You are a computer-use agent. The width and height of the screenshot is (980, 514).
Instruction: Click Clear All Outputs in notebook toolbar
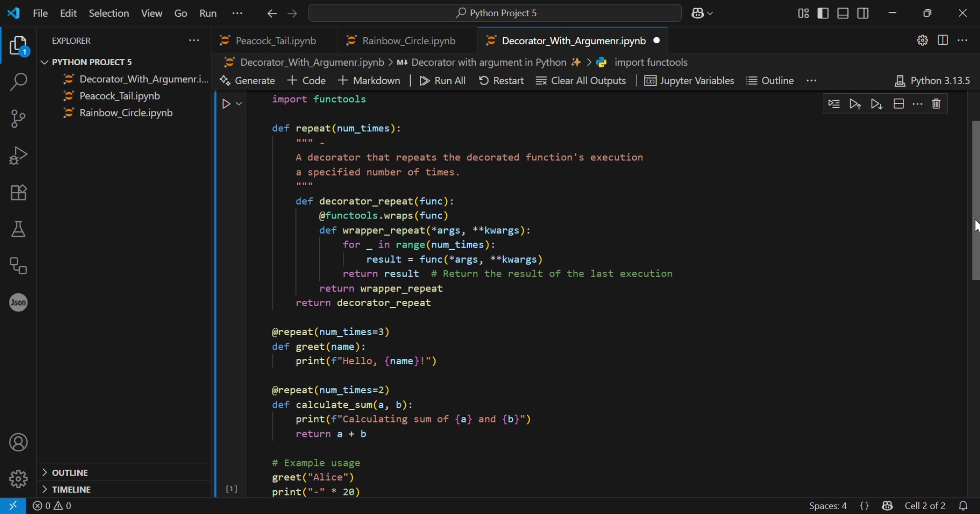coord(581,80)
